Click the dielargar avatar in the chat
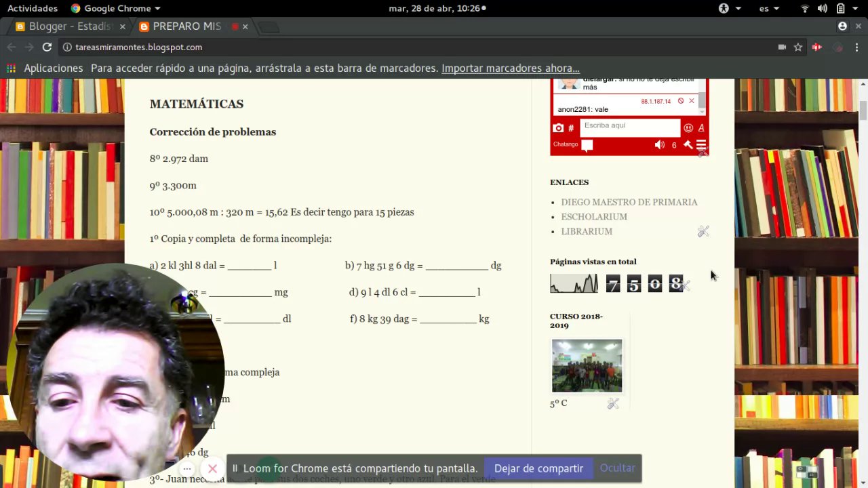Screen dimensions: 868x488 [569, 83]
